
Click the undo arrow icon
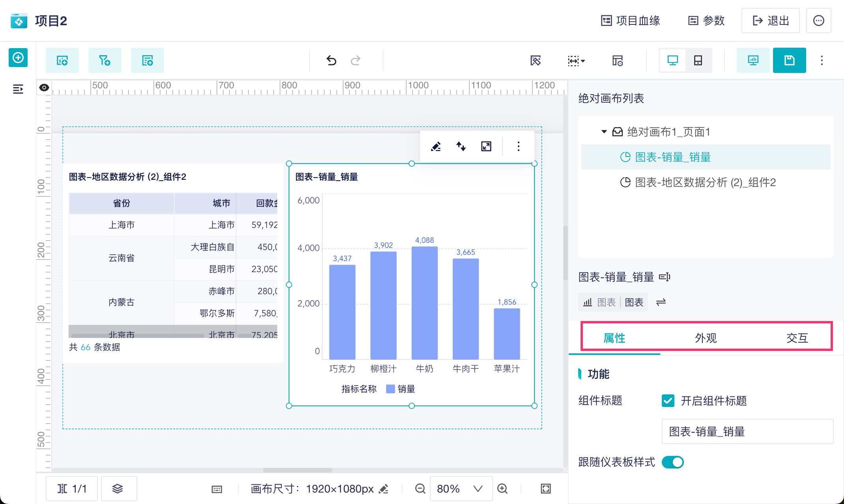[x=331, y=60]
